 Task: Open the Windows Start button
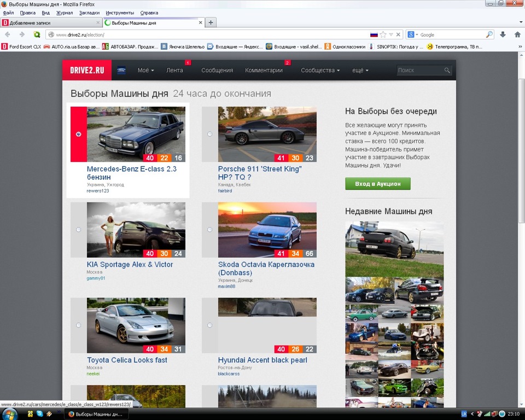tap(9, 414)
